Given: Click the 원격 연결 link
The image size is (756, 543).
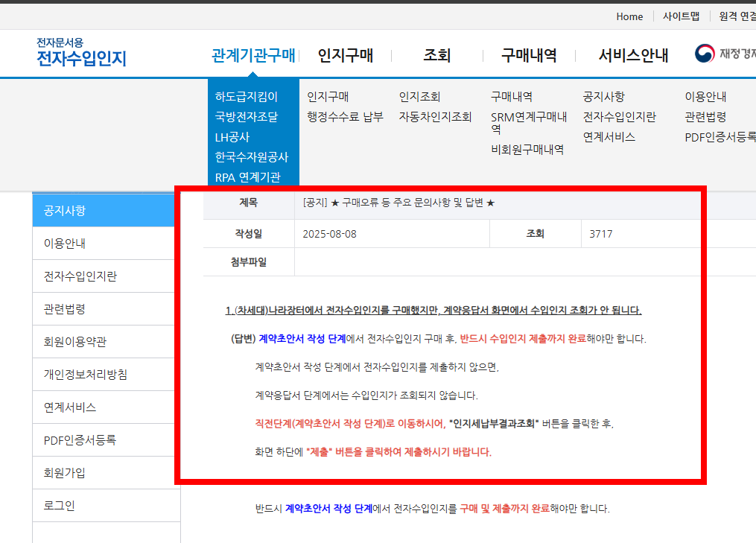Looking at the screenshot, I should click(734, 16).
